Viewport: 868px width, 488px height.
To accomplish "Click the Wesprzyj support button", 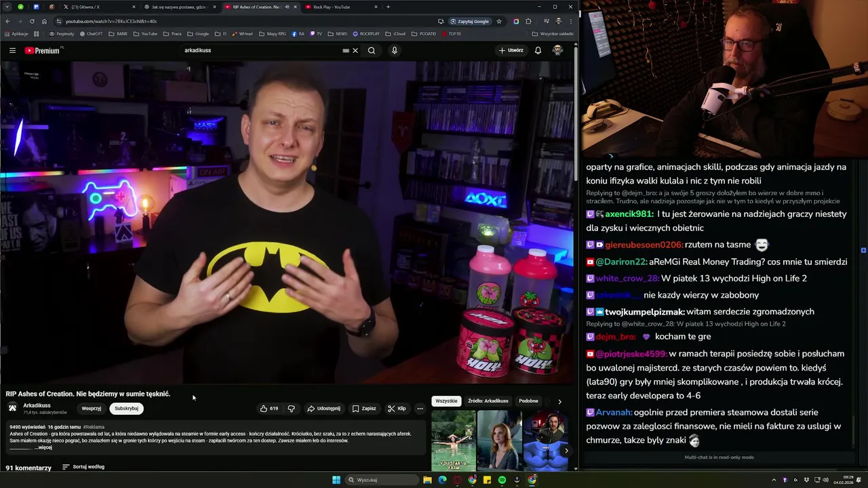I will [92, 409].
